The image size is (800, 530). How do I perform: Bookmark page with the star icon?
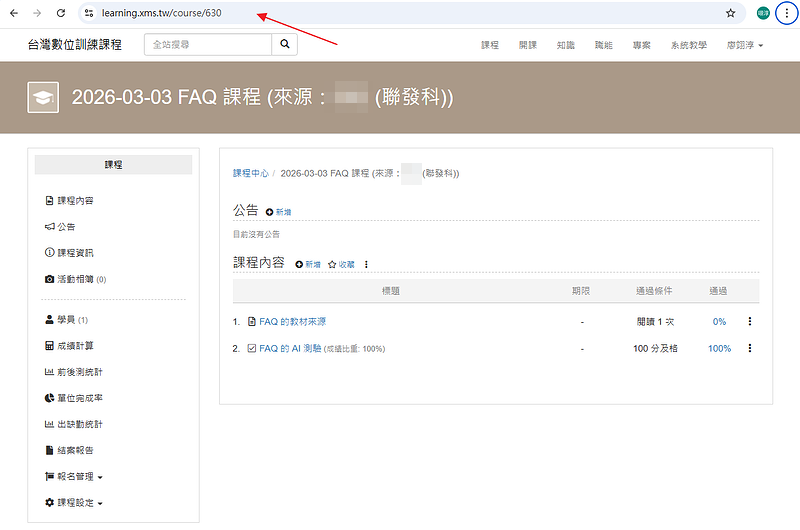pos(731,13)
